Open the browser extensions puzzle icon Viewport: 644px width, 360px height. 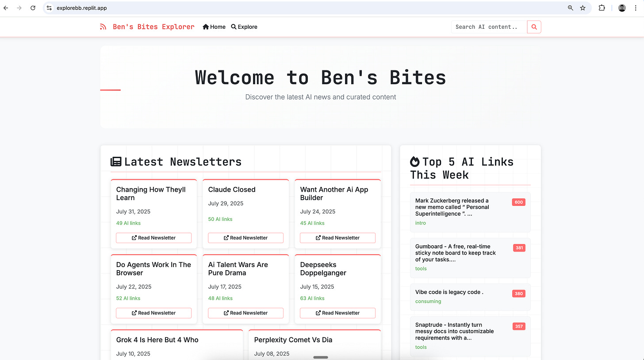click(x=602, y=8)
